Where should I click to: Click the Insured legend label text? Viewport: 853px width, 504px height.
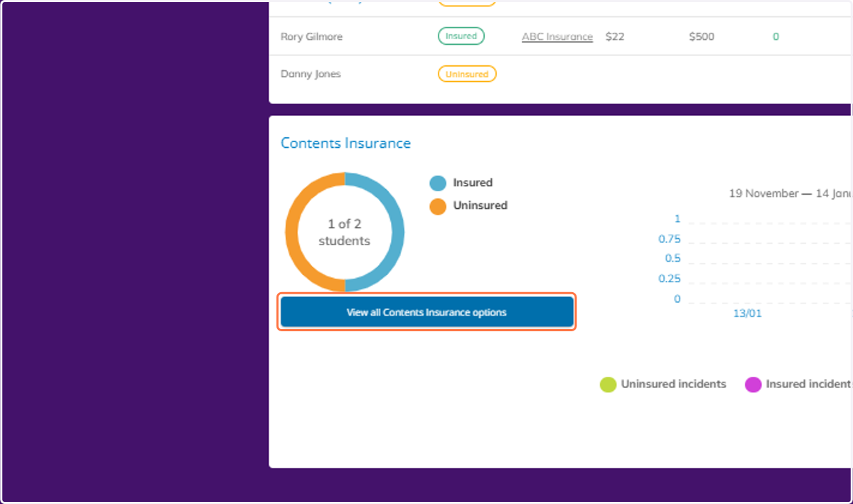click(x=473, y=183)
